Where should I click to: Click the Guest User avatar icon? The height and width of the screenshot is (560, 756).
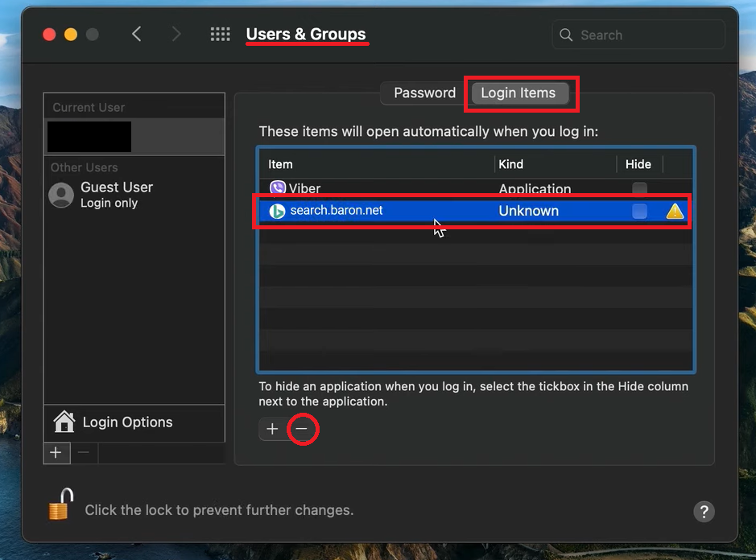click(x=61, y=195)
